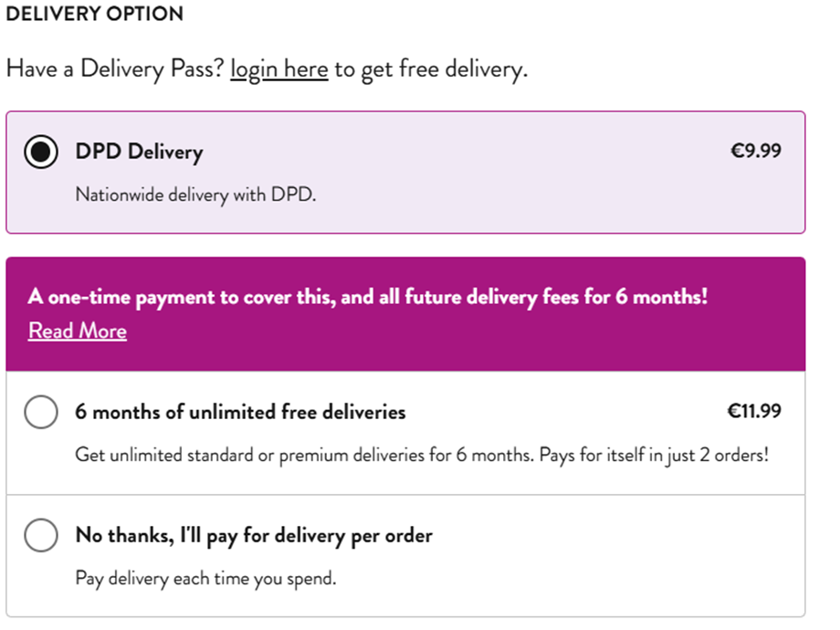This screenshot has height=630, width=840.
Task: Click the "DPD Delivery" option title
Action: [x=139, y=152]
